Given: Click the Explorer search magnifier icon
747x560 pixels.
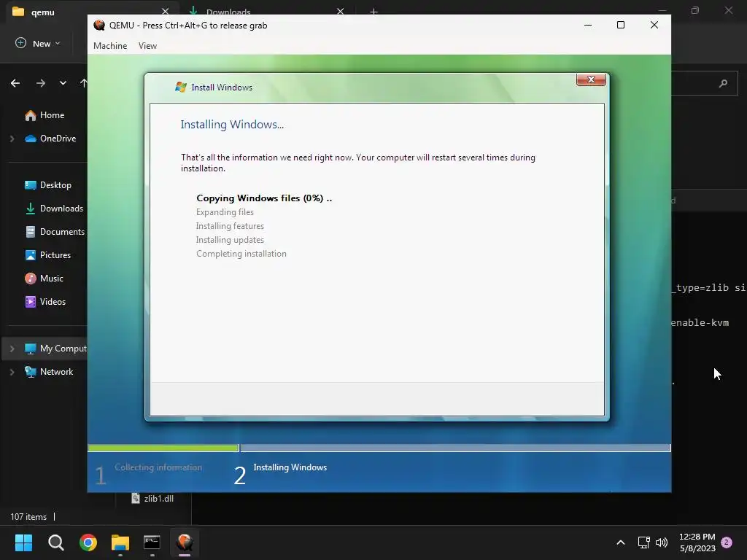Looking at the screenshot, I should click(x=723, y=83).
